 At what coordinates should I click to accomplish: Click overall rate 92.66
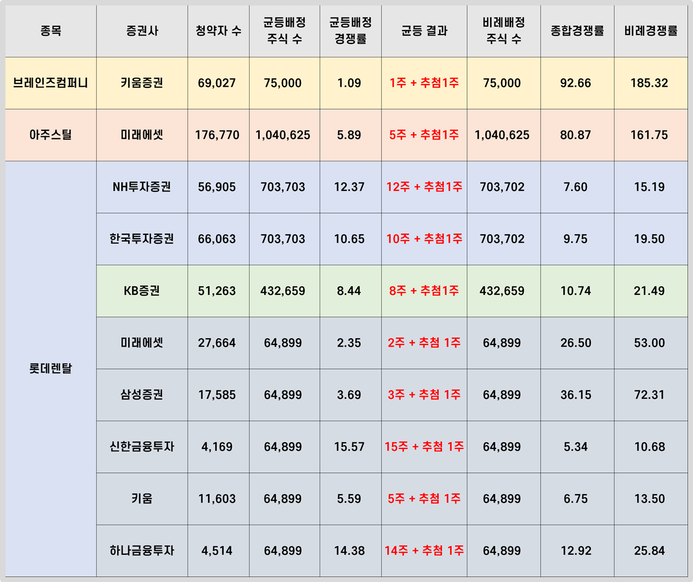pyautogui.click(x=575, y=83)
